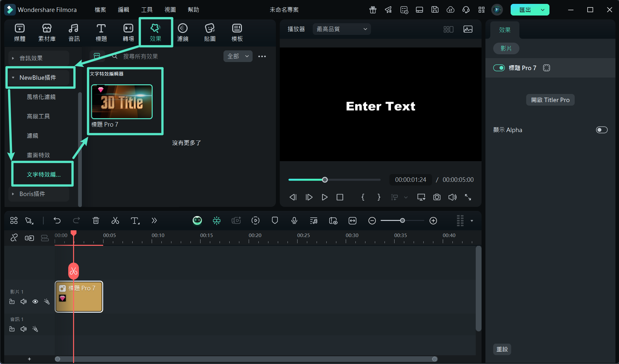
Task: Step back one frame in player
Action: click(293, 197)
